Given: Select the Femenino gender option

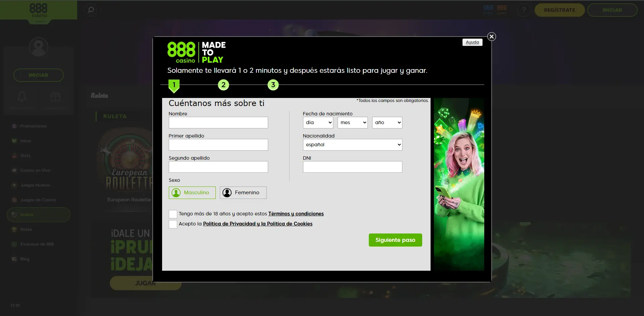Looking at the screenshot, I should (243, 193).
